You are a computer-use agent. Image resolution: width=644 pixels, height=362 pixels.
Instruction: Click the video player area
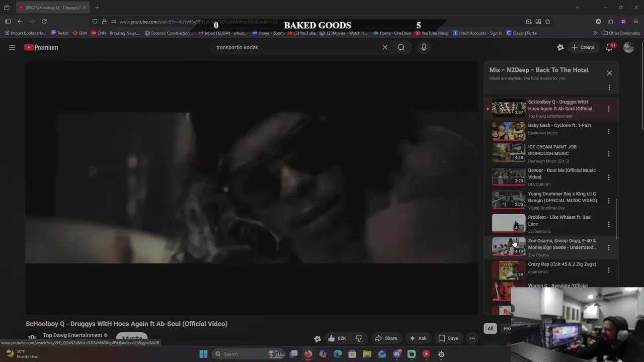tap(252, 188)
